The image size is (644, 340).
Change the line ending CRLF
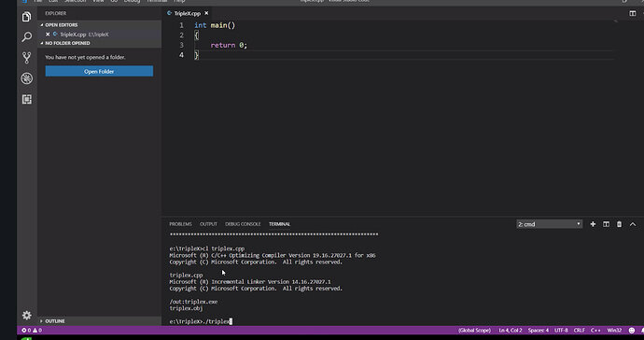click(x=579, y=330)
